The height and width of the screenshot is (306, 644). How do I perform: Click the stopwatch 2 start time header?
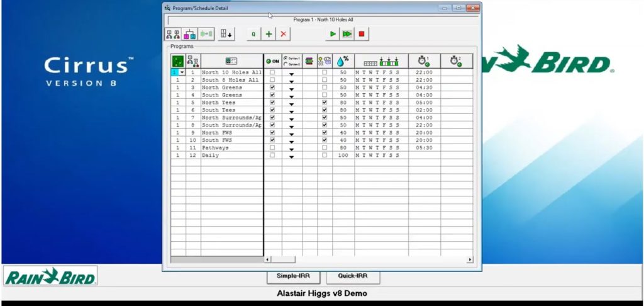pos(456,61)
